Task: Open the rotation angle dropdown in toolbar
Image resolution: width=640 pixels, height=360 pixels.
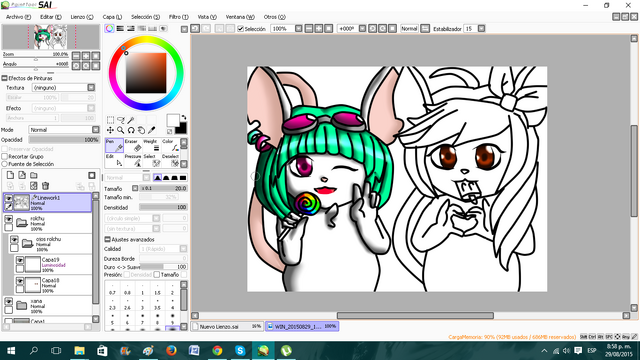Action: click(362, 29)
